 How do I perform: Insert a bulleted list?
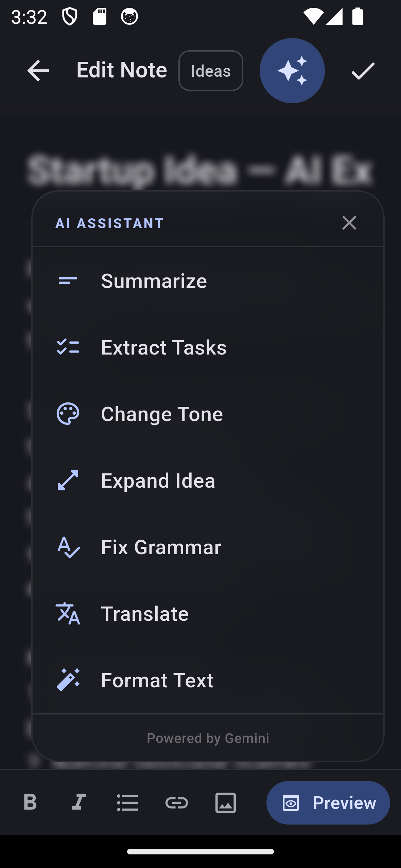pyautogui.click(x=127, y=802)
